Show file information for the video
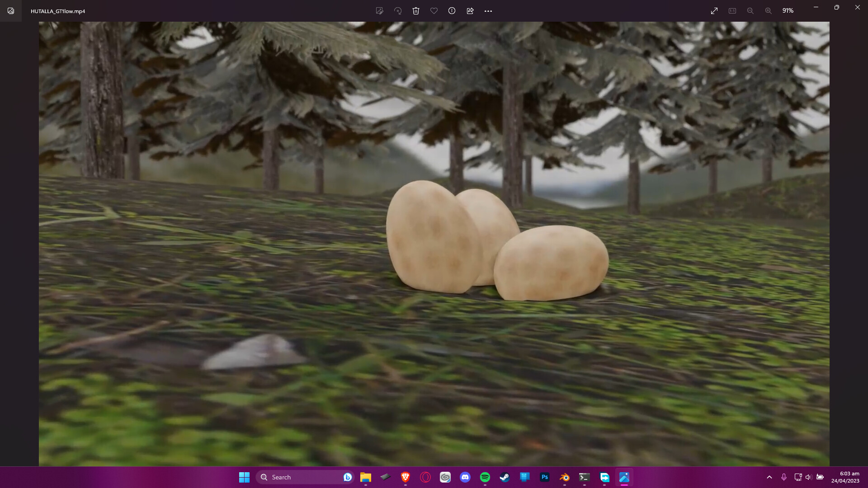Image resolution: width=868 pixels, height=488 pixels. (x=452, y=10)
